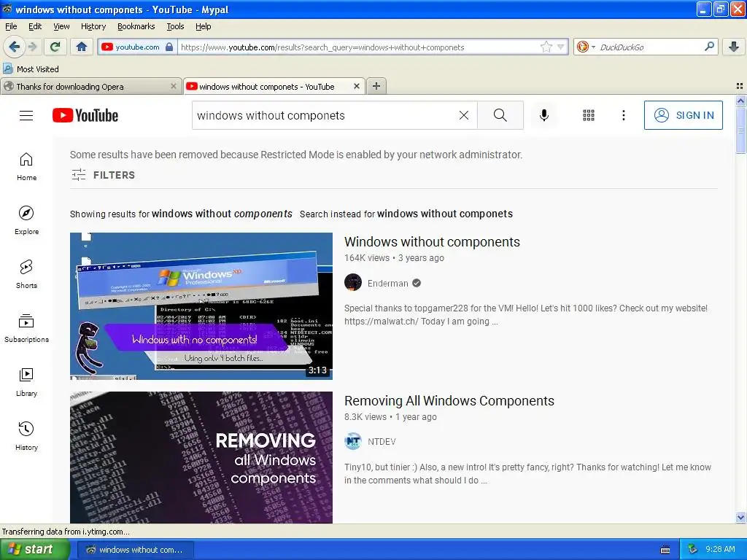Open the Windows Start menu
This screenshot has width=747, height=560.
(x=34, y=550)
